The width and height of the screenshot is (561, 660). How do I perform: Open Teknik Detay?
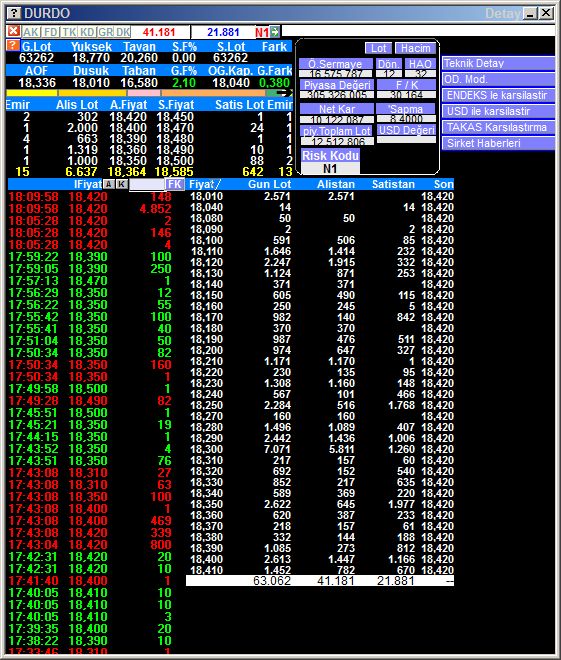point(498,63)
